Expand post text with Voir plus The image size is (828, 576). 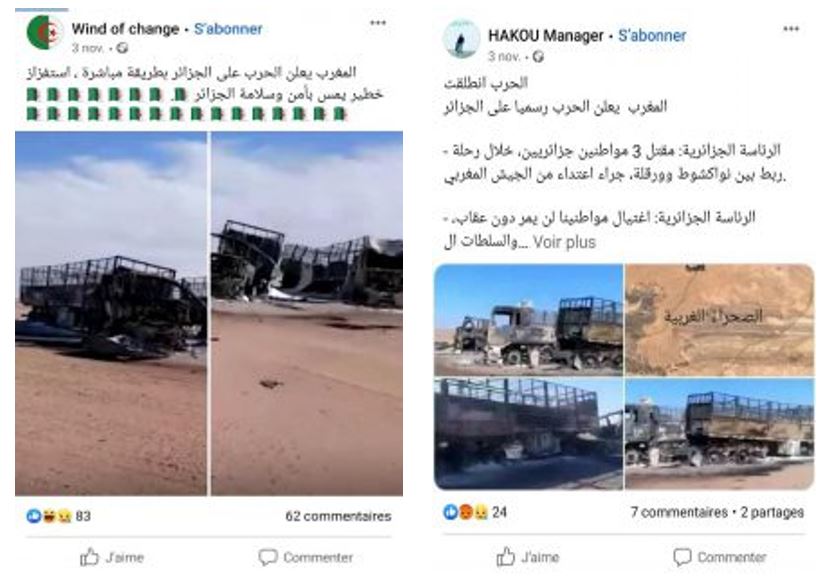[x=564, y=242]
